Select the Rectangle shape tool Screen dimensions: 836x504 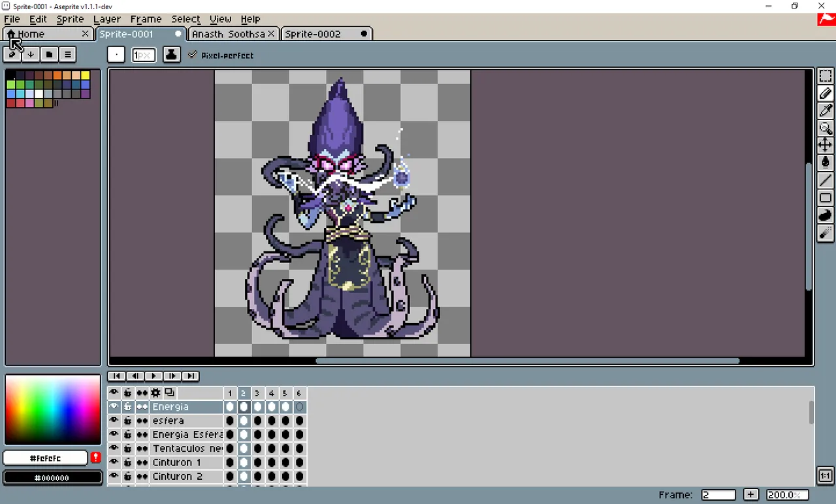(826, 198)
